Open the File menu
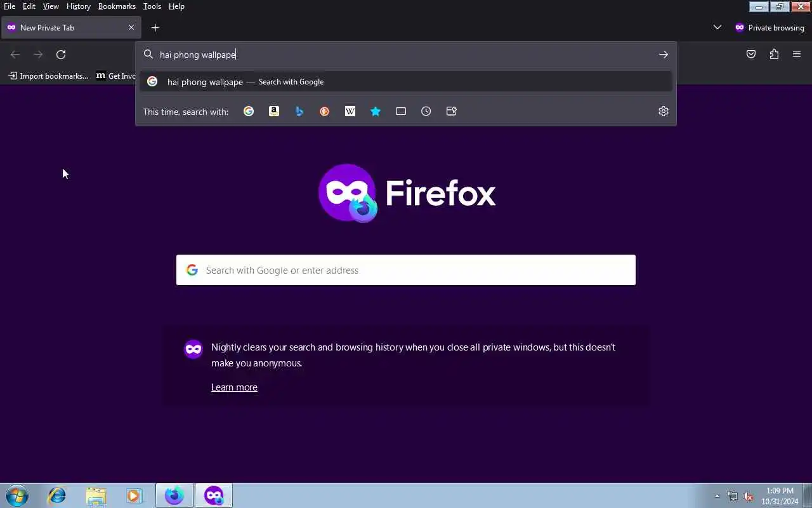Screen dimensions: 812x508 tap(10, 6)
